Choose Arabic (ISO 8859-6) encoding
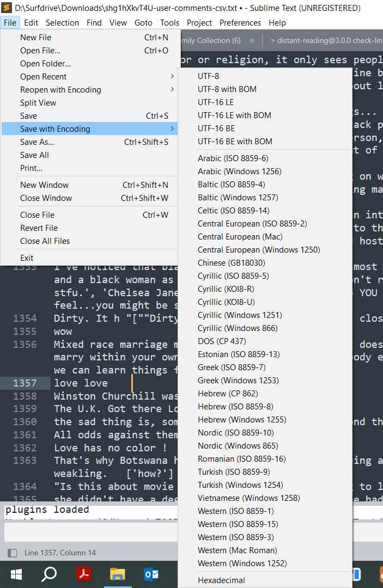 tap(265, 158)
